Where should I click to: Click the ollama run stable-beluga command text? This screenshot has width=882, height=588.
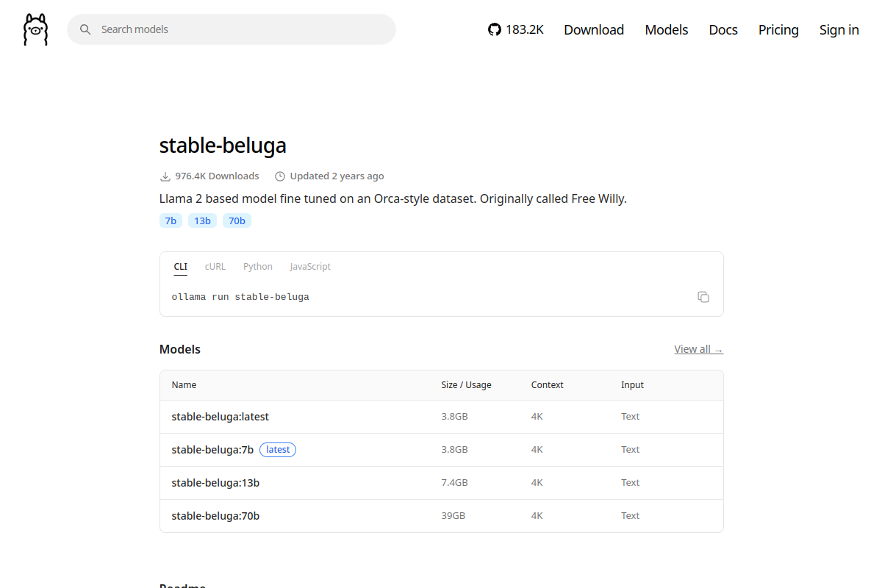240,297
